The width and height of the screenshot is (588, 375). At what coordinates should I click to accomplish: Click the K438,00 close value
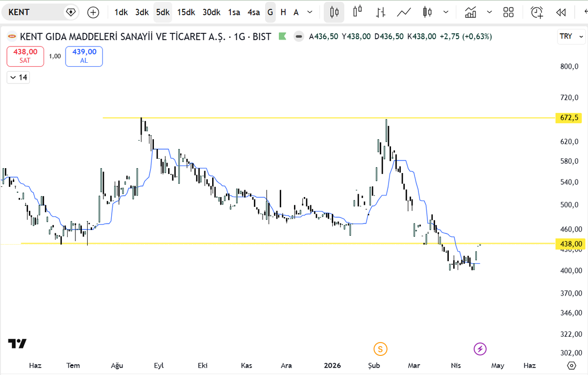tap(421, 36)
